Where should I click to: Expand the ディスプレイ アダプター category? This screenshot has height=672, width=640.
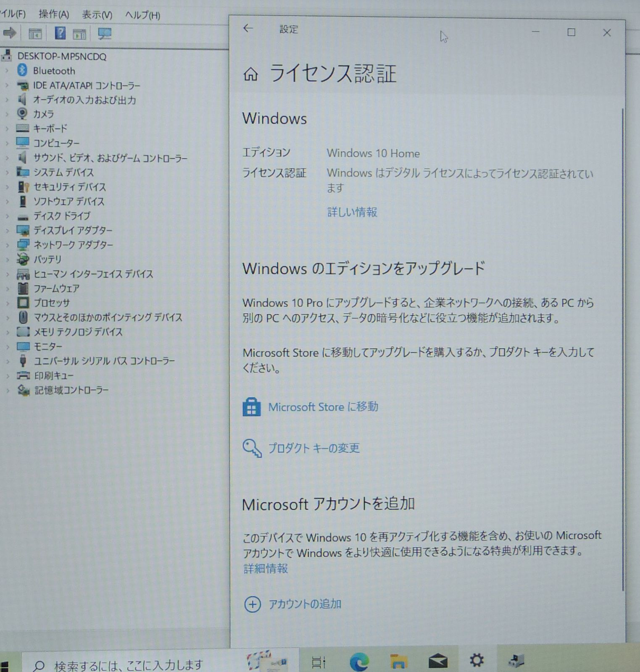click(x=7, y=231)
